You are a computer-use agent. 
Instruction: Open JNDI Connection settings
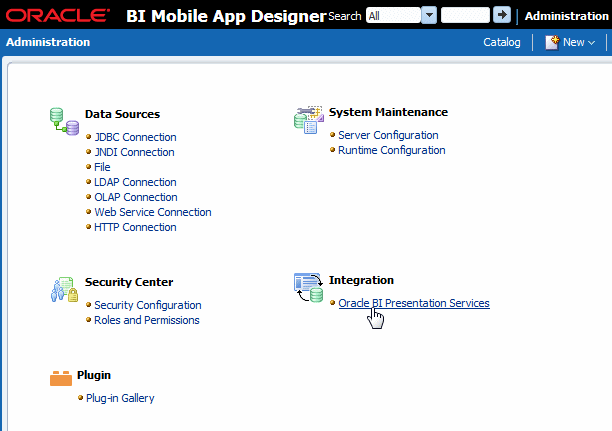[134, 152]
